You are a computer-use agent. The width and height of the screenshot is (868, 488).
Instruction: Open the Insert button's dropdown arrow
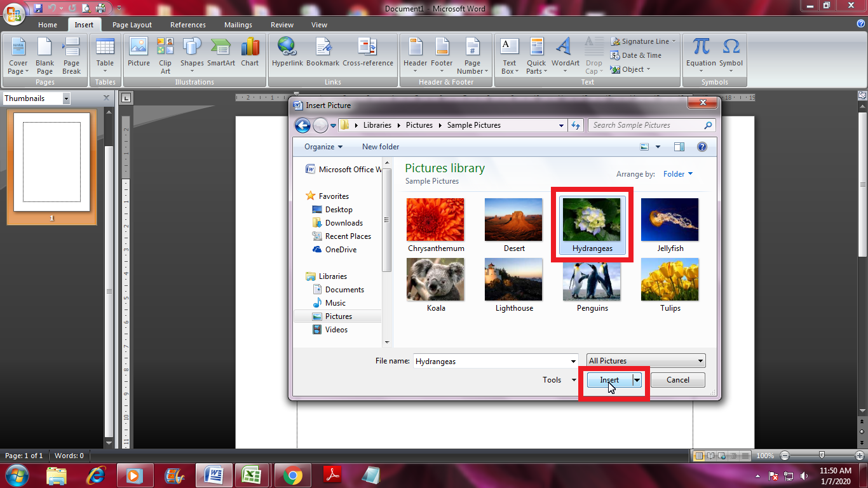tap(637, 380)
